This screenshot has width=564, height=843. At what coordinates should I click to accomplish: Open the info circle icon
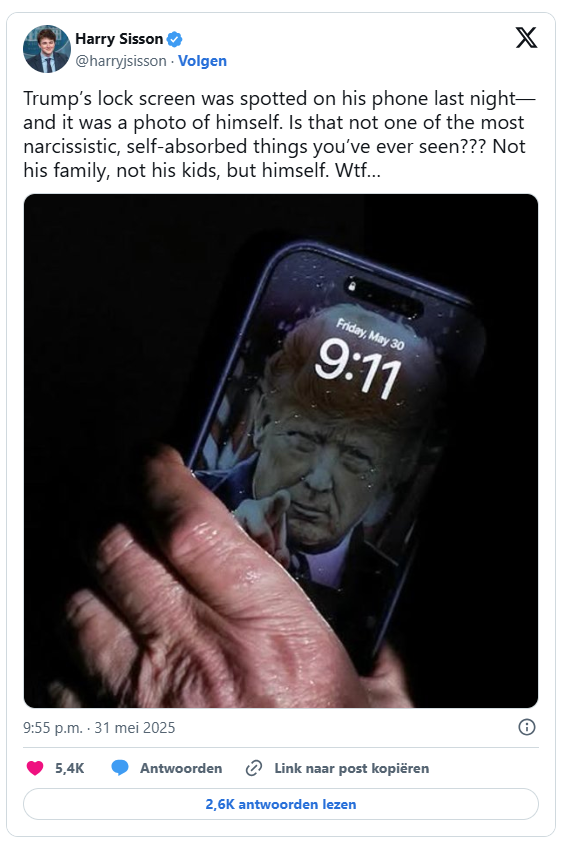(x=526, y=727)
